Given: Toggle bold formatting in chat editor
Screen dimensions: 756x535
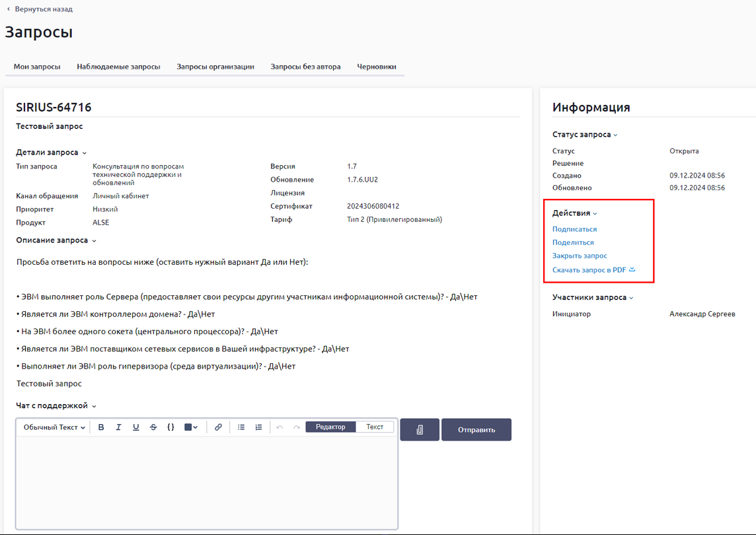Looking at the screenshot, I should [101, 427].
